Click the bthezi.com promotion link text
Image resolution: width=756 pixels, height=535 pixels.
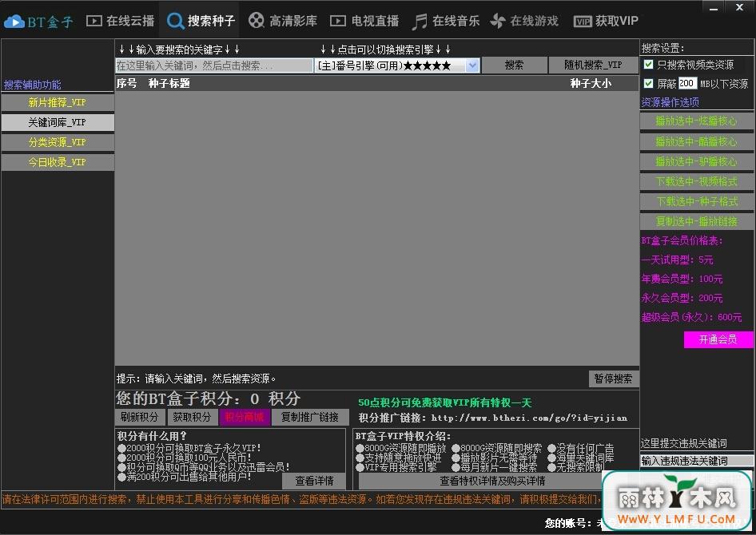click(529, 418)
